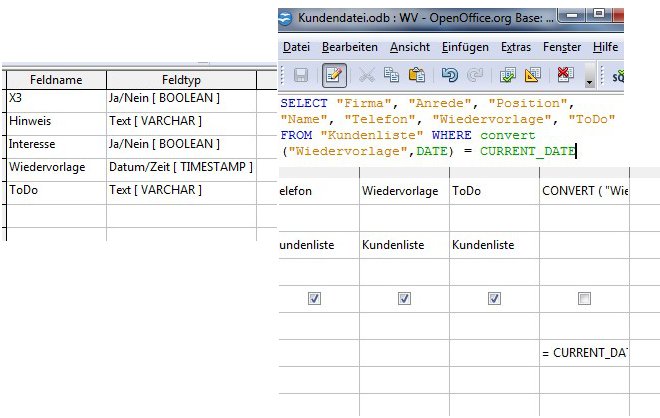
Task: Toggle the Edit mode toolbar icon
Action: [x=334, y=75]
